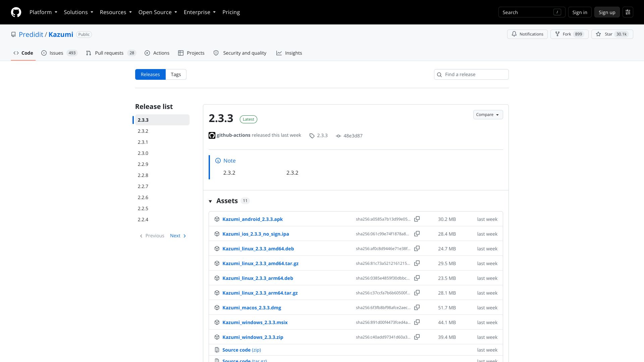Image resolution: width=644 pixels, height=362 pixels.
Task: Open the Open Source dropdown menu
Action: pos(158,12)
